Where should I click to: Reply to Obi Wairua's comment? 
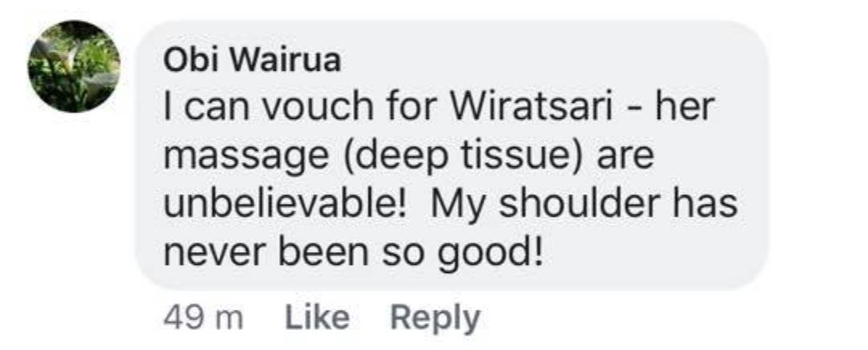coord(435,319)
